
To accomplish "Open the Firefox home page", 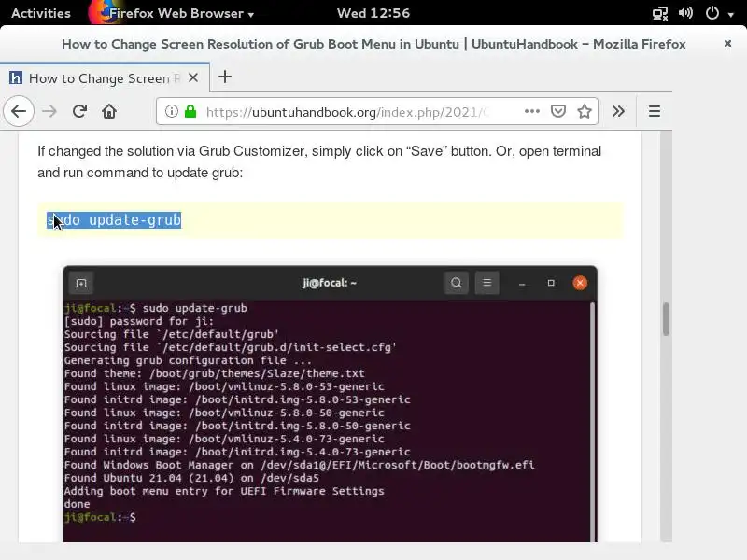I will [x=109, y=111].
